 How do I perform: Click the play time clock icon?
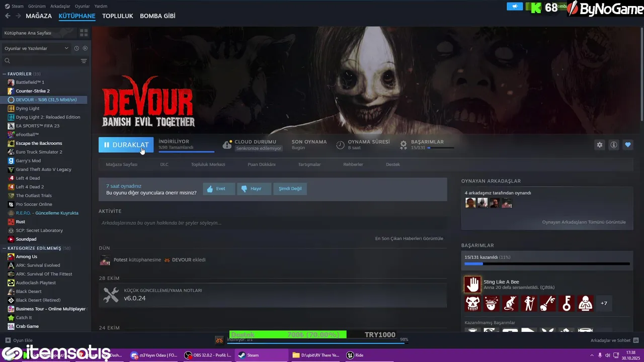(340, 145)
